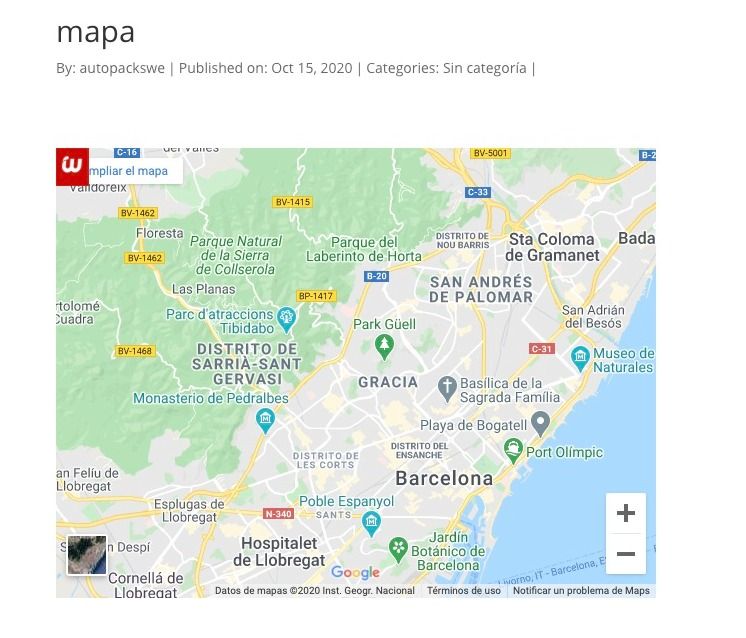Open the Ampliar el mapa link
746x638 pixels.
tap(128, 171)
